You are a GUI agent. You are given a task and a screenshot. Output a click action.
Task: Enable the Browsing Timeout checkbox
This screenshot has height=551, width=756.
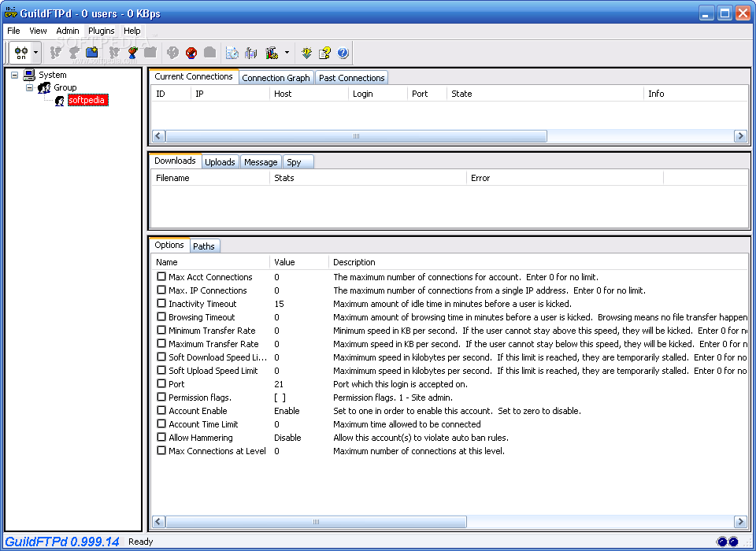(x=161, y=317)
